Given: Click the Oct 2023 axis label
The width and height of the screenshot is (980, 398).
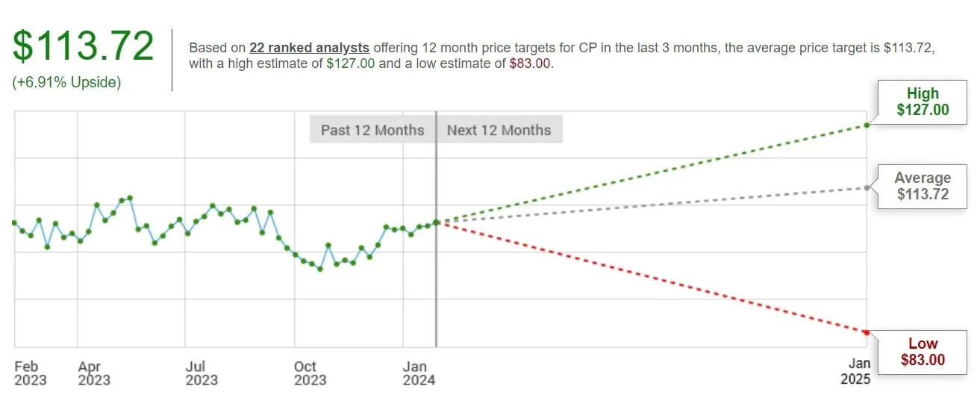Looking at the screenshot, I should point(310,373).
